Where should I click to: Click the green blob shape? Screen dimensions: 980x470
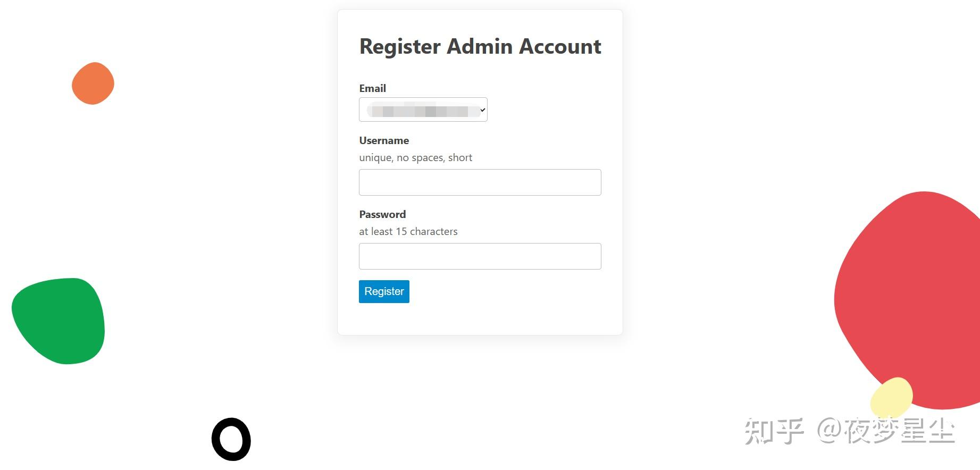[x=58, y=321]
